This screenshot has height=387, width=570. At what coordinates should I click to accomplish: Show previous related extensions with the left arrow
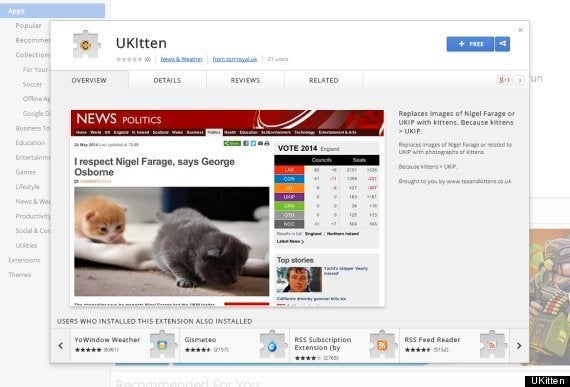[x=61, y=346]
